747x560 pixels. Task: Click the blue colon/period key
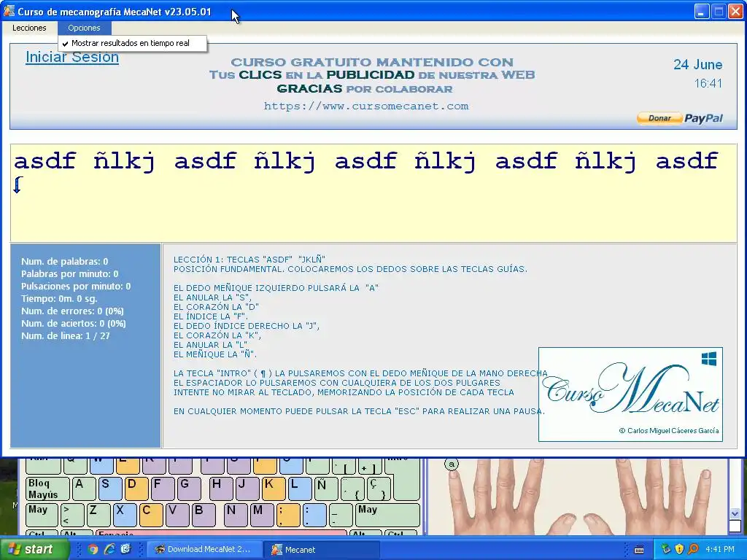(314, 515)
